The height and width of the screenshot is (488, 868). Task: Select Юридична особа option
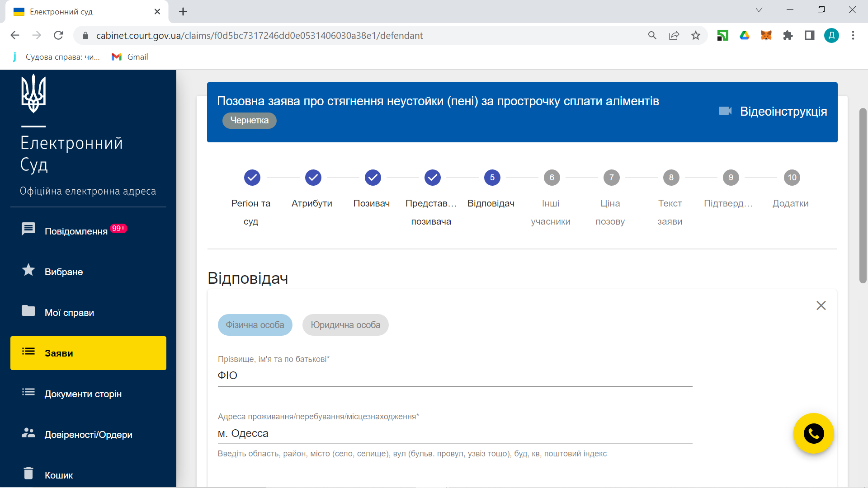[345, 325]
